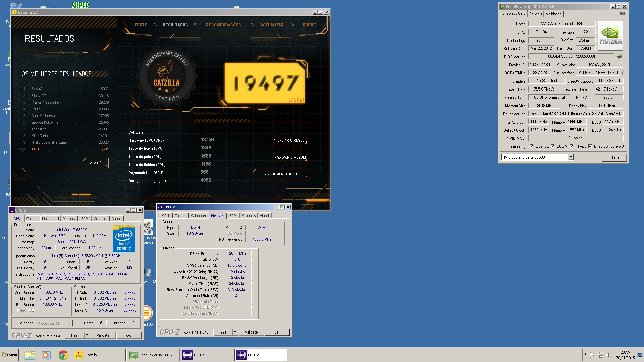Open the Catzilla TESTE tab
The width and height of the screenshot is (644, 362).
[x=141, y=25]
